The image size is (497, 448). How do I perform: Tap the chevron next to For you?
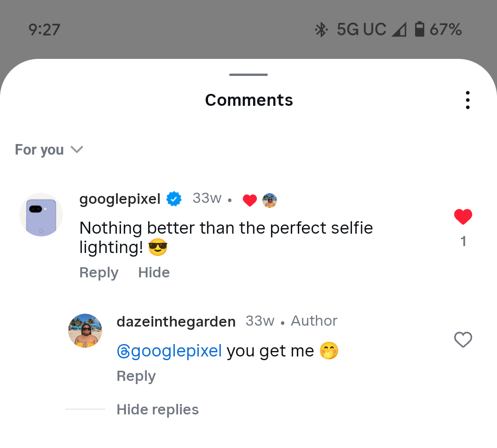click(x=76, y=149)
